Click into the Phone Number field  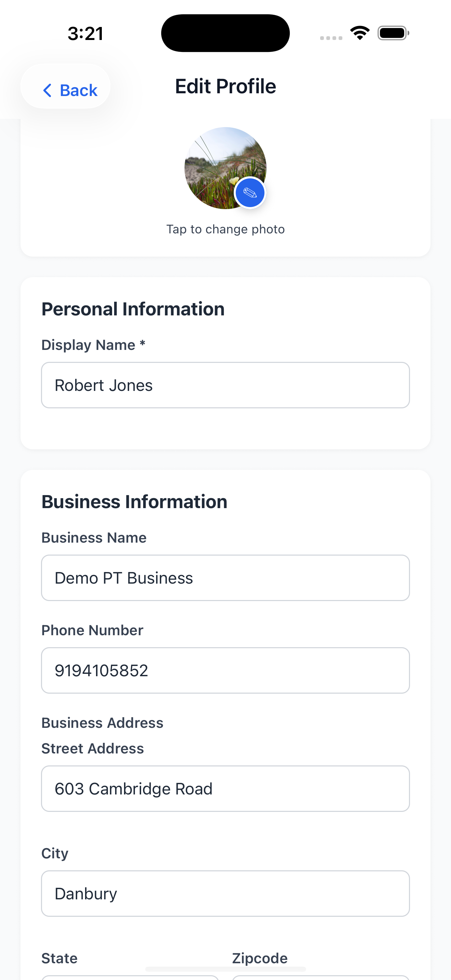225,670
